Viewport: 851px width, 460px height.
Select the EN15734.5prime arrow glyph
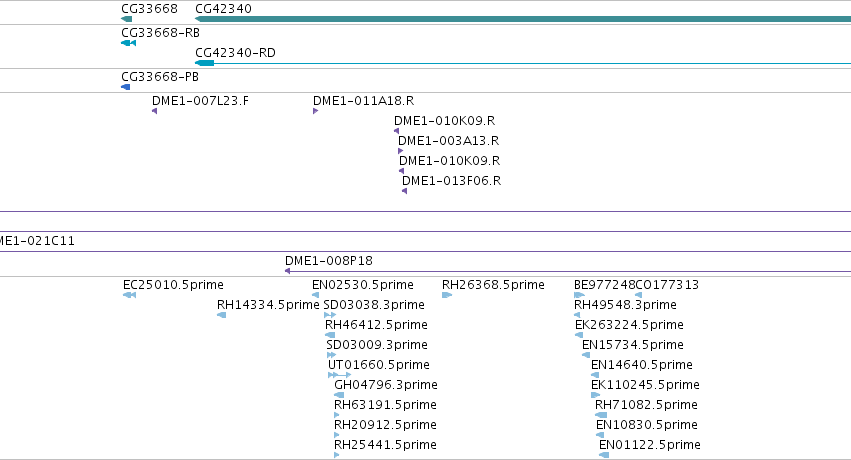click(x=586, y=355)
